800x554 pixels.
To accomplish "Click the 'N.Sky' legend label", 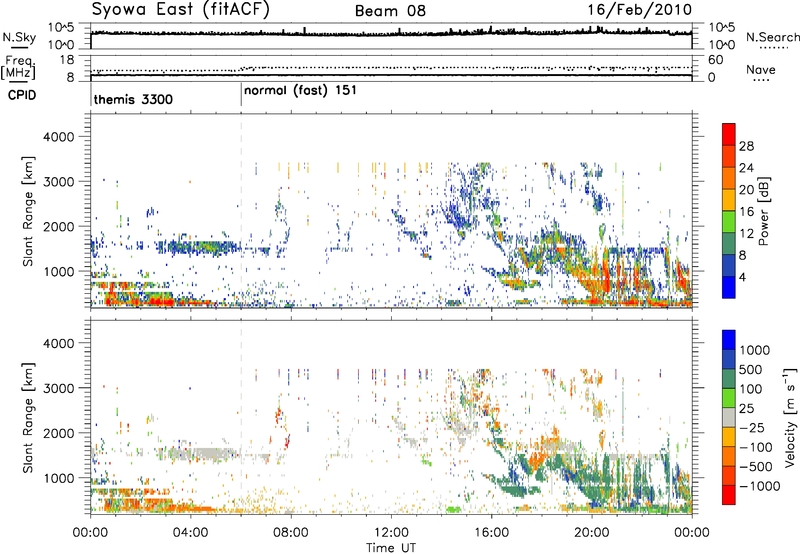I will tap(19, 37).
